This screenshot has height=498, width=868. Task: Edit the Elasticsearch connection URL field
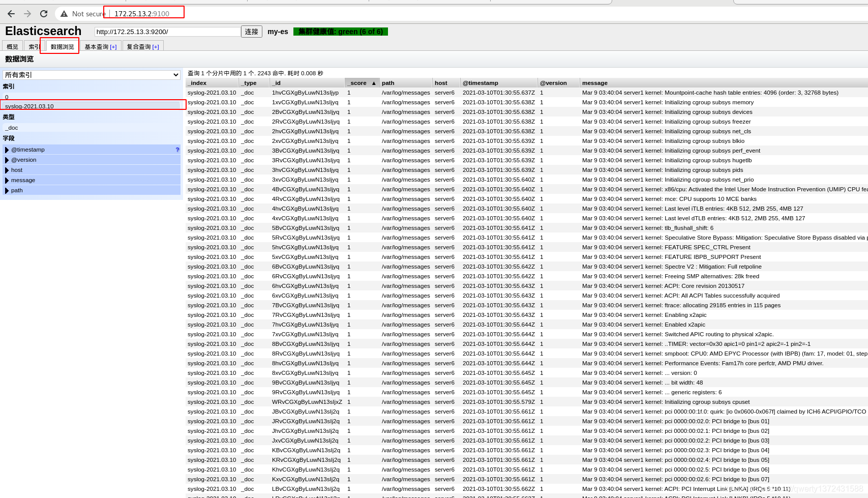coord(168,32)
